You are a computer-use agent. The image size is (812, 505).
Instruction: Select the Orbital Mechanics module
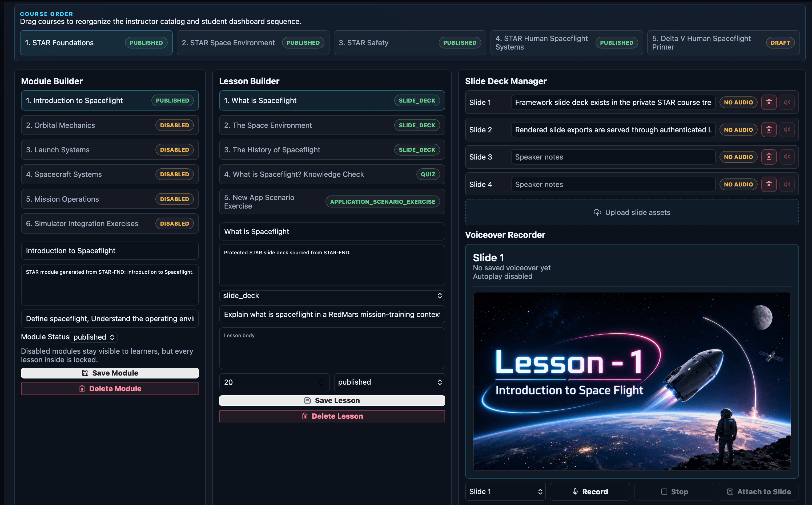tap(110, 125)
